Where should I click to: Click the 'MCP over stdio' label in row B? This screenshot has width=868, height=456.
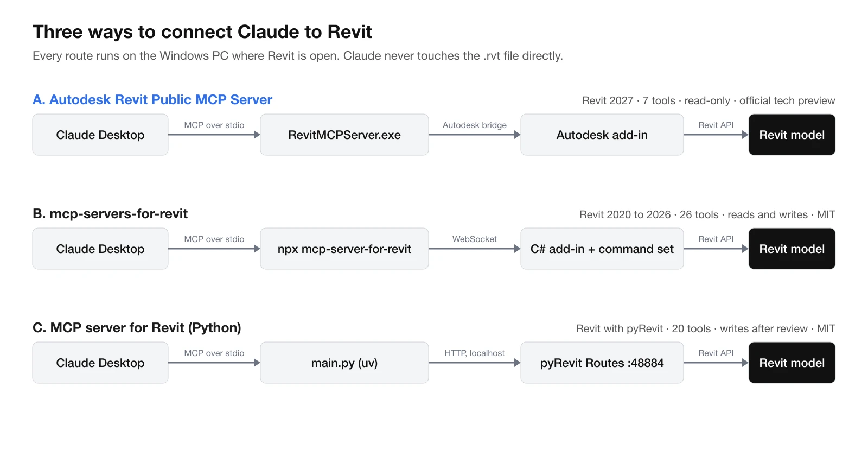[214, 239]
